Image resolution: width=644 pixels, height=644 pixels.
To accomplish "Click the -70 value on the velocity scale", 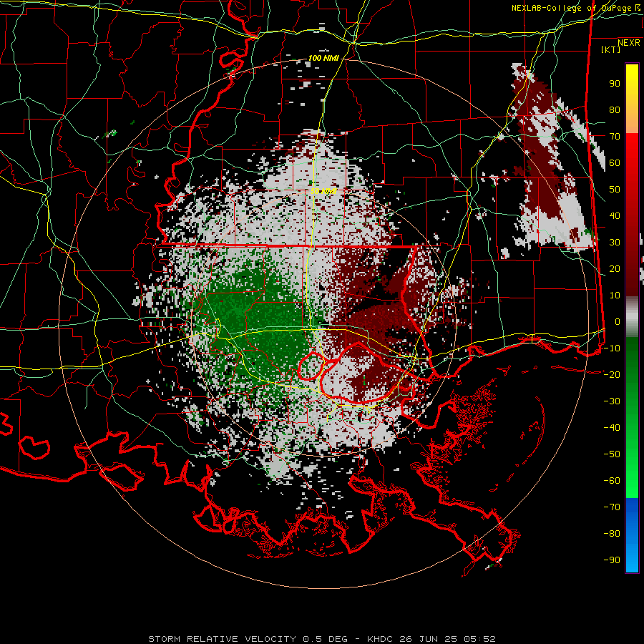I will (x=612, y=507).
